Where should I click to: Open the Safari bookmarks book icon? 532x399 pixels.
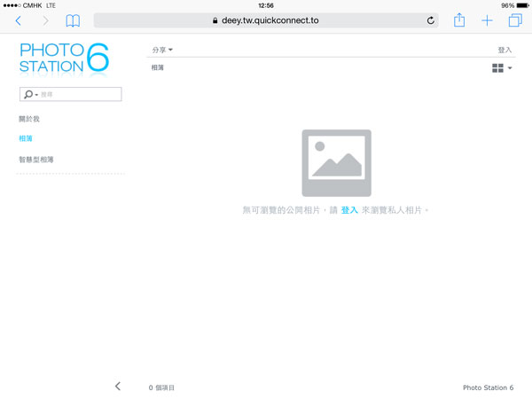point(73,20)
